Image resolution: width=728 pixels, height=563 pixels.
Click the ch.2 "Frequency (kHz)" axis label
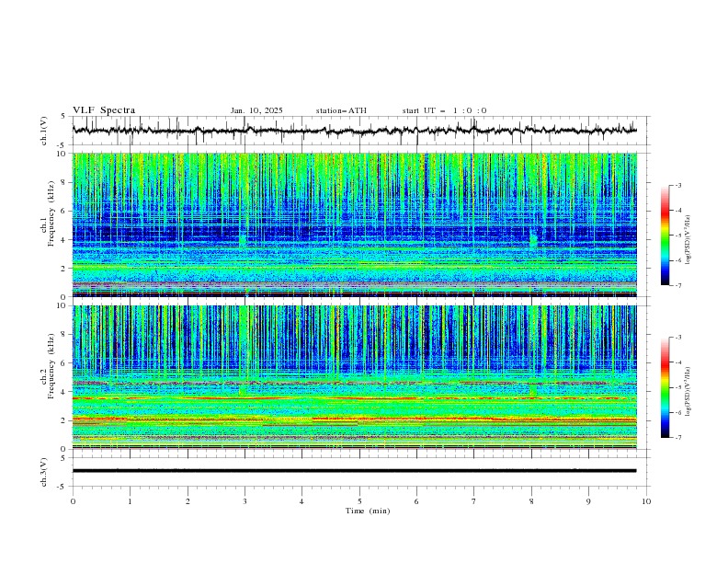pyautogui.click(x=51, y=366)
